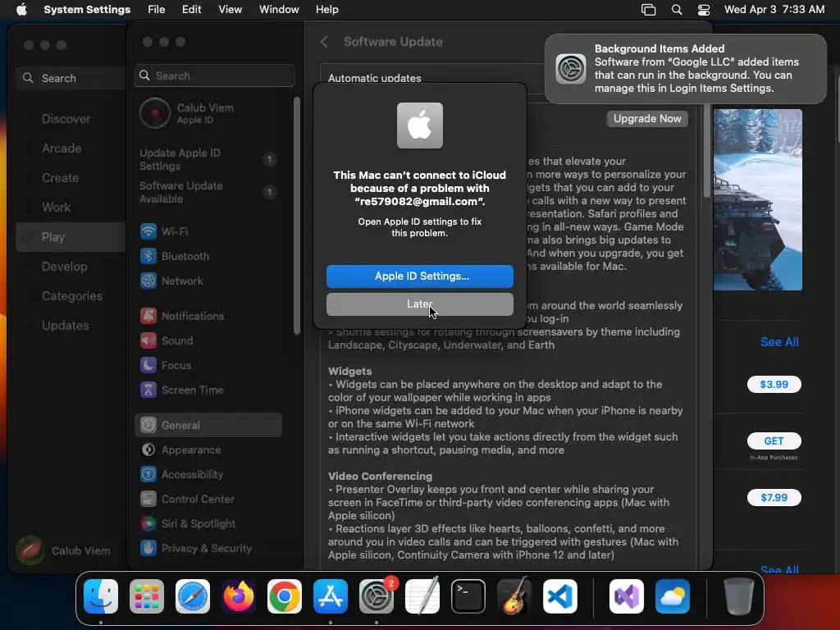Select Play tab in App Store
This screenshot has height=630, width=840.
click(x=71, y=237)
